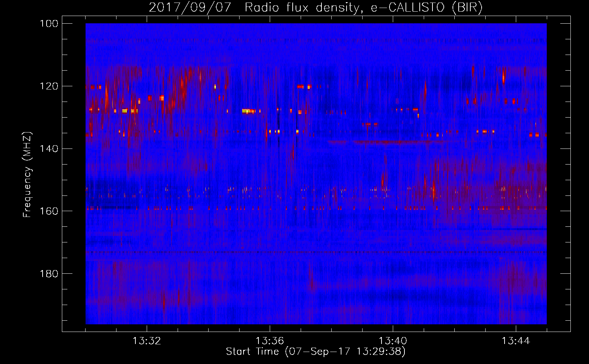Click the 'Frequency (MHZ)' axis label
Viewport: 589px width, 364px height.
point(27,174)
